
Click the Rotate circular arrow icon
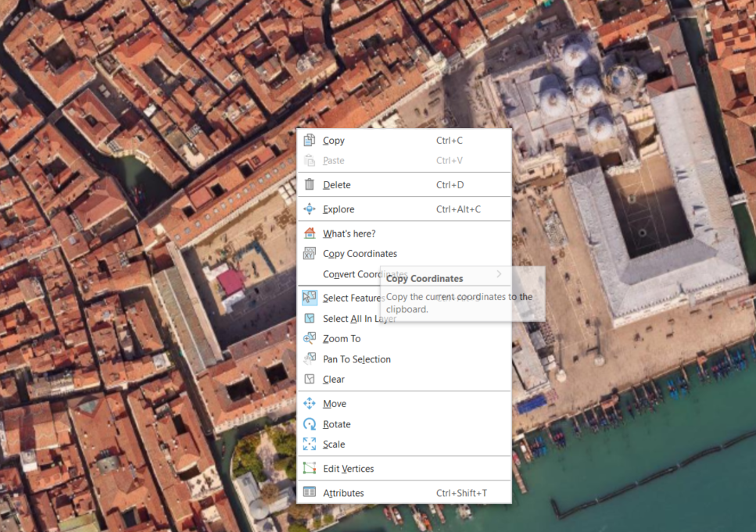tap(310, 424)
